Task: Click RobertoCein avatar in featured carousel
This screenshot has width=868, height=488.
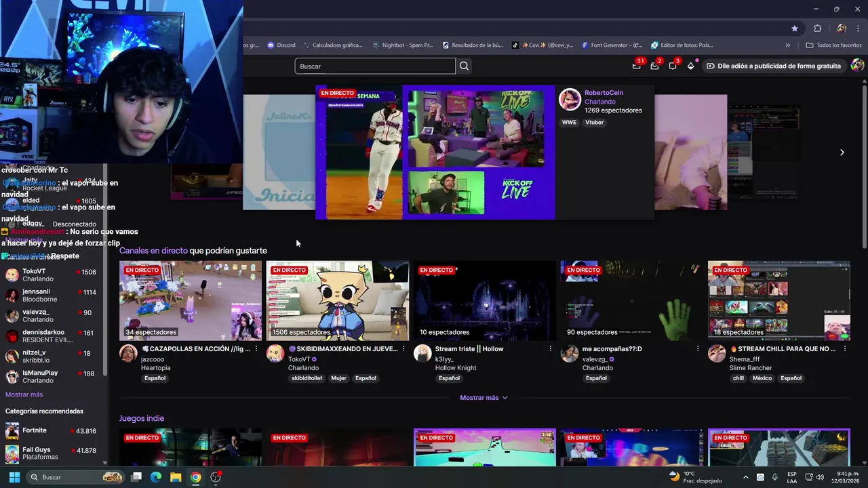Action: pyautogui.click(x=570, y=100)
